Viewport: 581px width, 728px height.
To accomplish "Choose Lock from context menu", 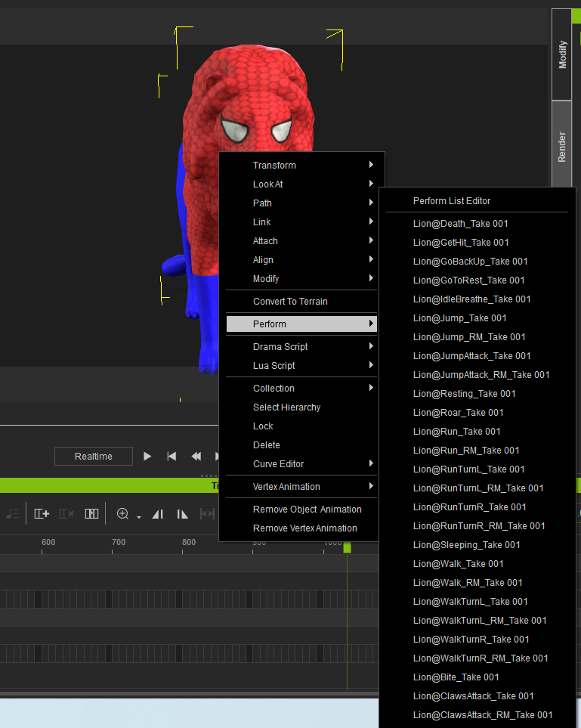I will click(x=301, y=426).
